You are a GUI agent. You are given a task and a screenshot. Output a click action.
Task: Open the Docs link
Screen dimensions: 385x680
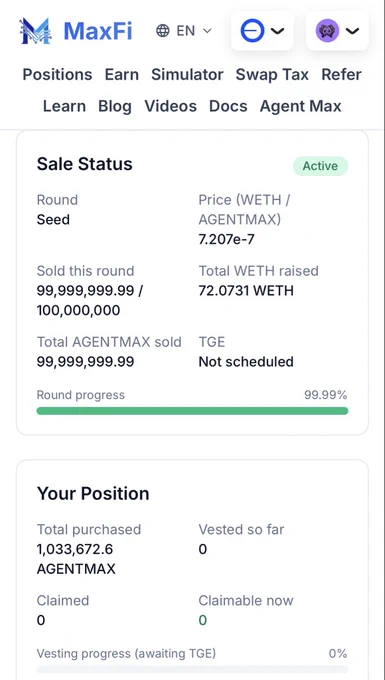click(228, 106)
